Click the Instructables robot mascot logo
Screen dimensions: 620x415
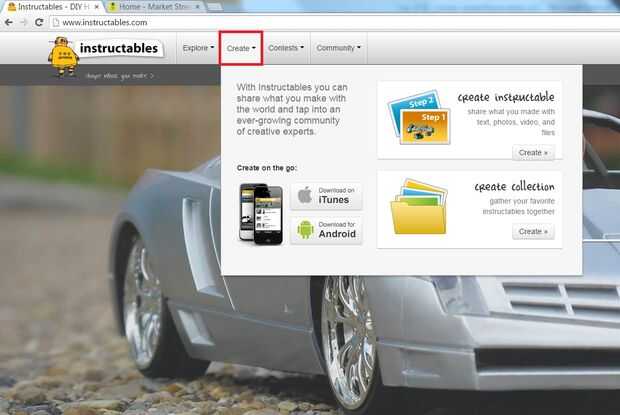[63, 56]
